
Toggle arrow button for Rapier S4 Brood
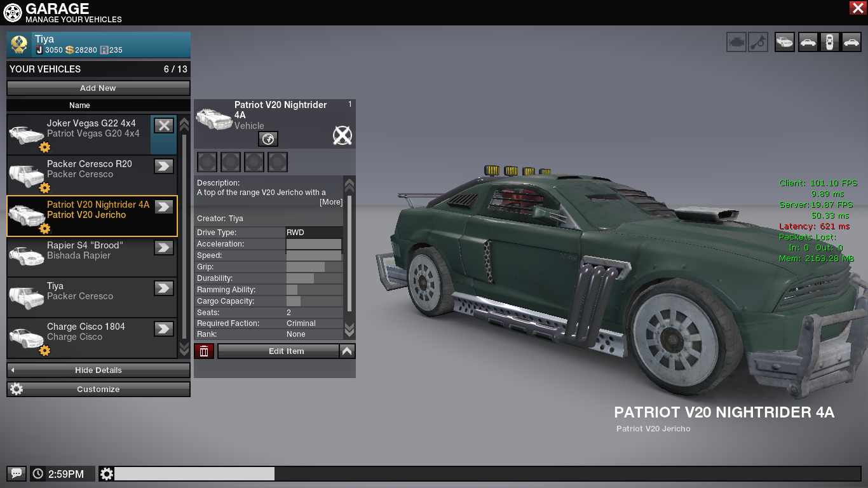(164, 247)
